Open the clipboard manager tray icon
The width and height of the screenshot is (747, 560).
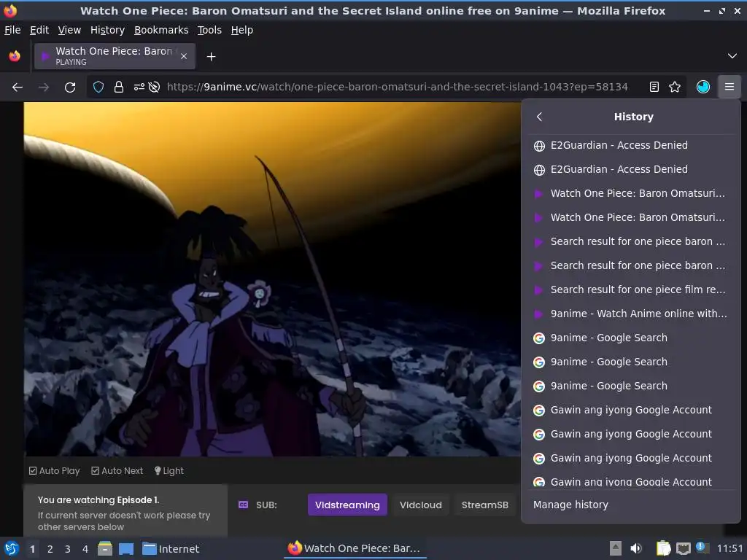pos(664,548)
